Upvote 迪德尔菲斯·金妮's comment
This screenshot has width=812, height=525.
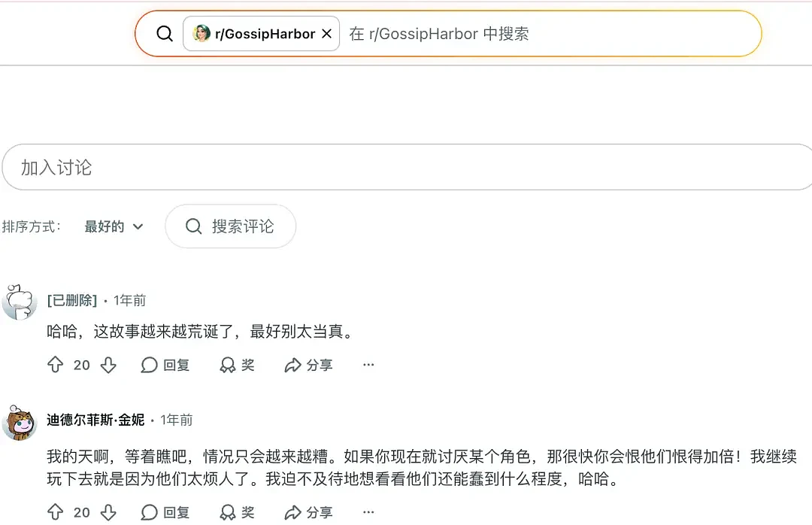coord(56,512)
